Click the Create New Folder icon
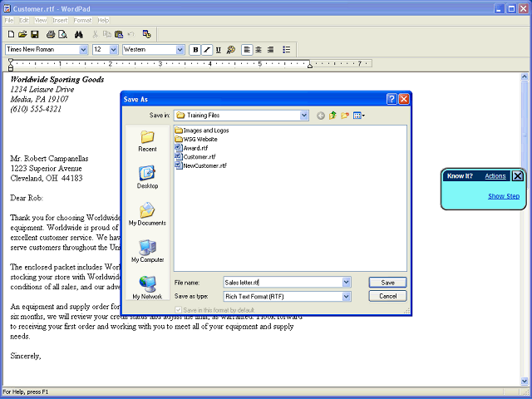Screen dimensions: 532x399 pyautogui.click(x=345, y=116)
